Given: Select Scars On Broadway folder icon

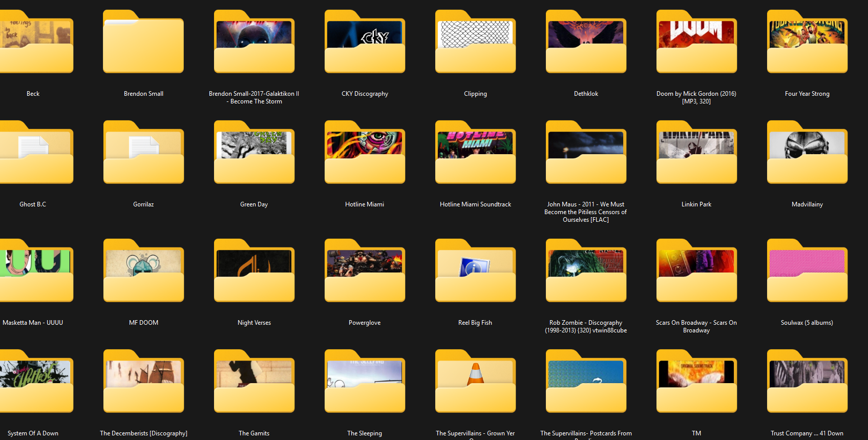Looking at the screenshot, I should coord(696,270).
